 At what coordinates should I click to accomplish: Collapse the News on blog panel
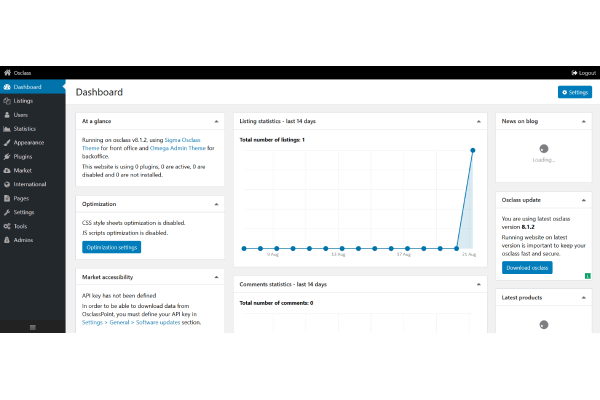tap(585, 120)
